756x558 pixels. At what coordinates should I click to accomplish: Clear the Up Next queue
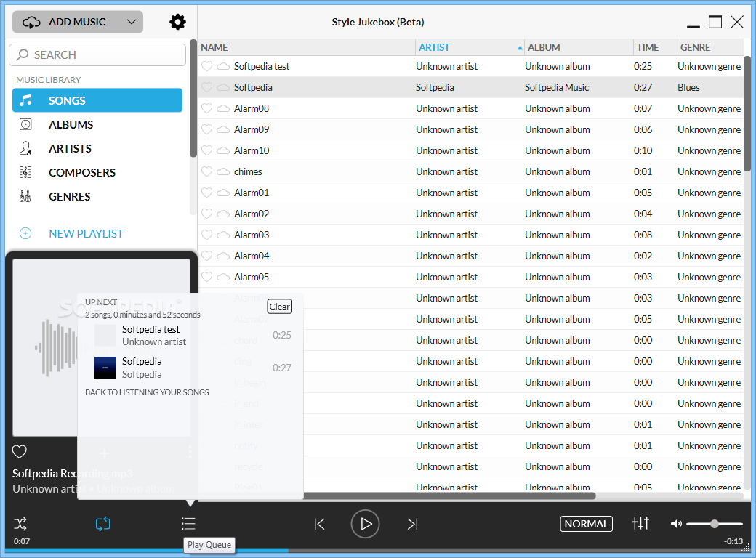click(280, 307)
